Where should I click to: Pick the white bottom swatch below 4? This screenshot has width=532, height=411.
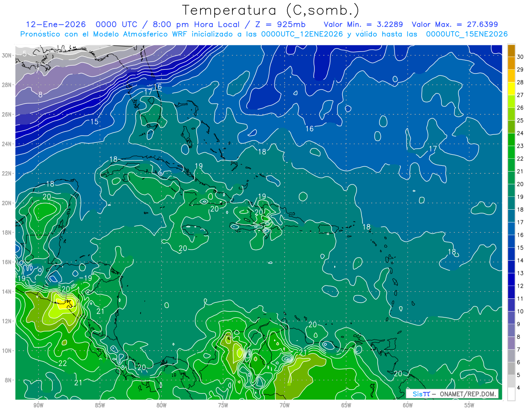point(511,394)
